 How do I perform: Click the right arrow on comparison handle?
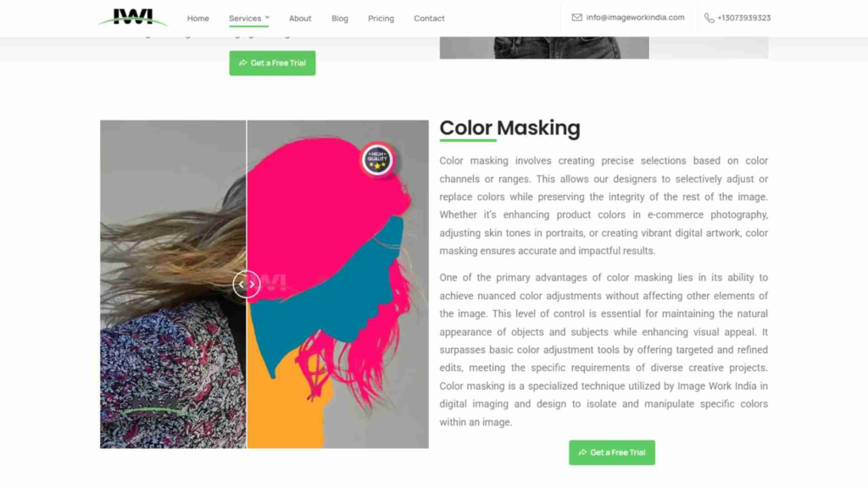coord(252,285)
